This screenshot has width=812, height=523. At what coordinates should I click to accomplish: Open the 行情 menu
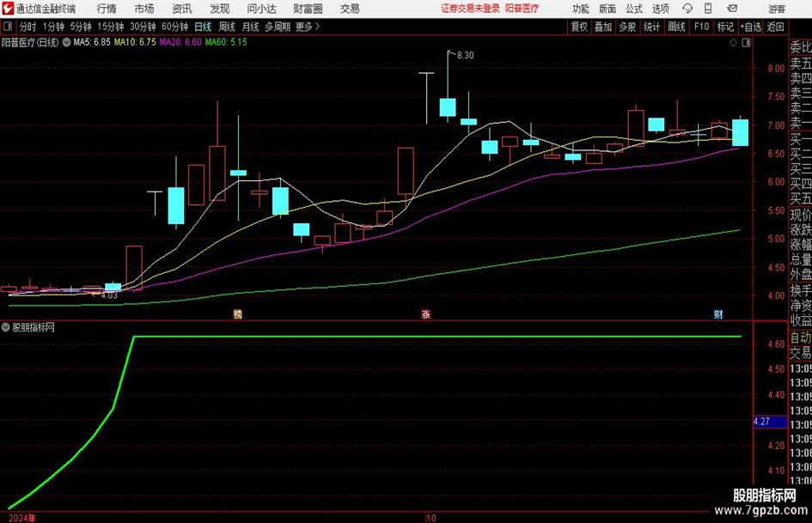click(107, 9)
